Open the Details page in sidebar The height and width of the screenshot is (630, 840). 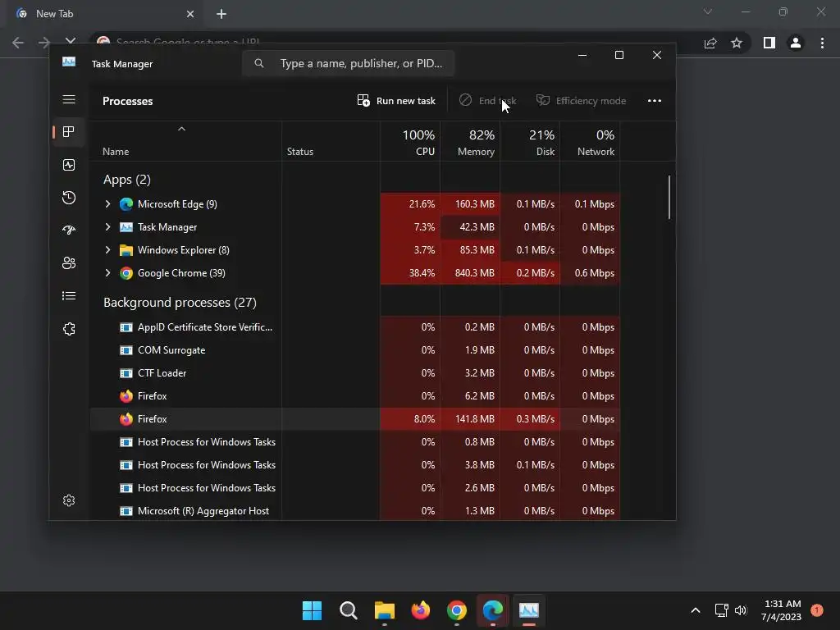coord(69,295)
